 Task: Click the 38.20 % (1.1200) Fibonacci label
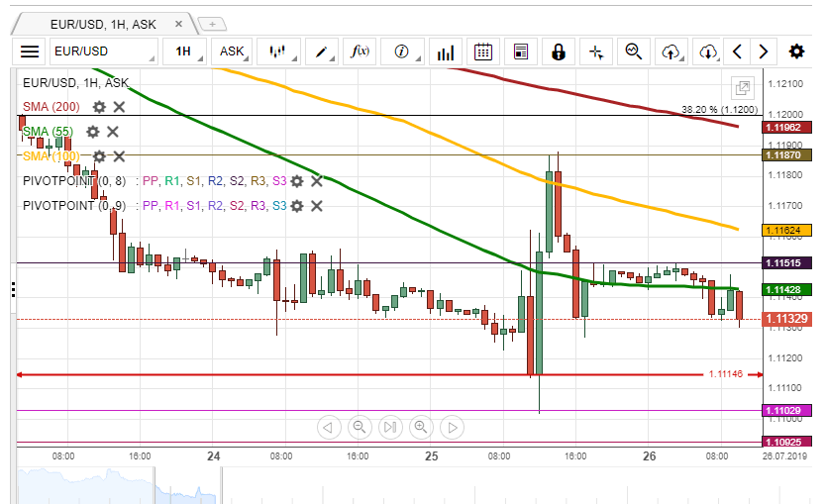[x=720, y=110]
